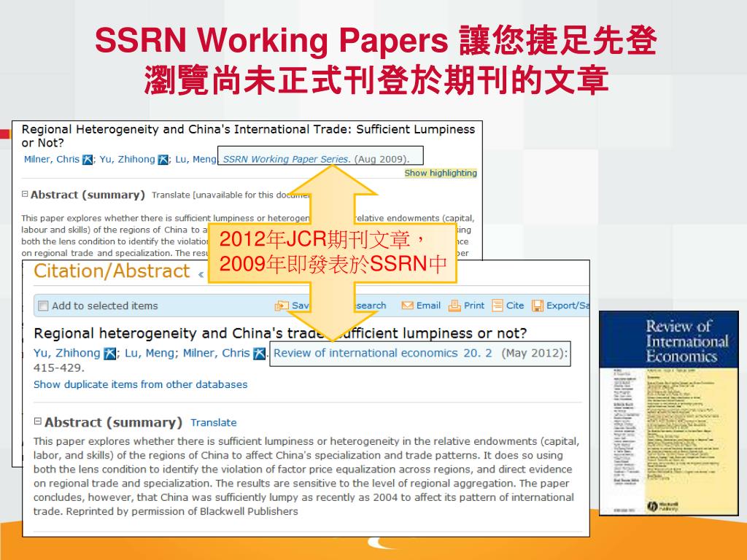747x560 pixels.
Task: Open author link Lu, Meng in upper record
Action: click(x=196, y=159)
